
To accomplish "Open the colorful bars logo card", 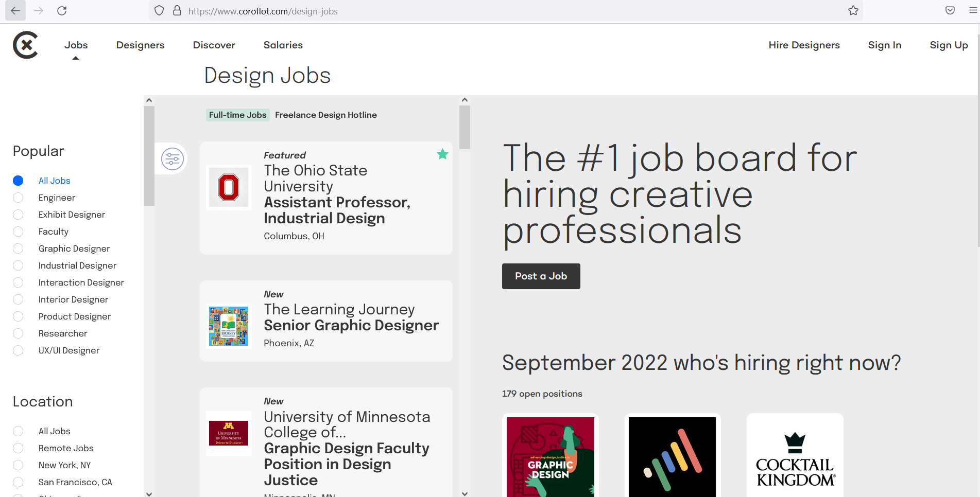I will pyautogui.click(x=673, y=456).
